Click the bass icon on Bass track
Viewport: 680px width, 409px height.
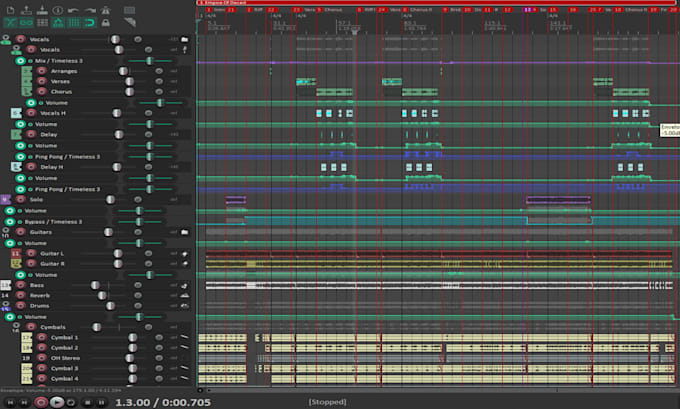tap(185, 285)
